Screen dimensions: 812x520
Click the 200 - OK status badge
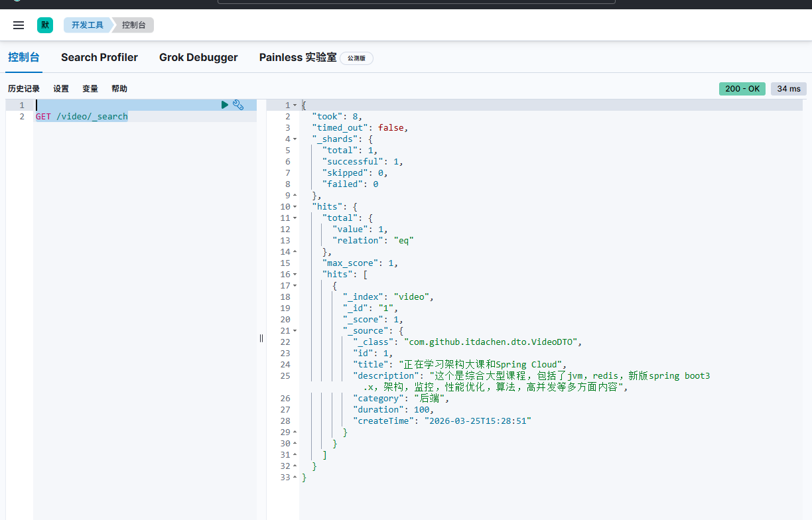[742, 89]
